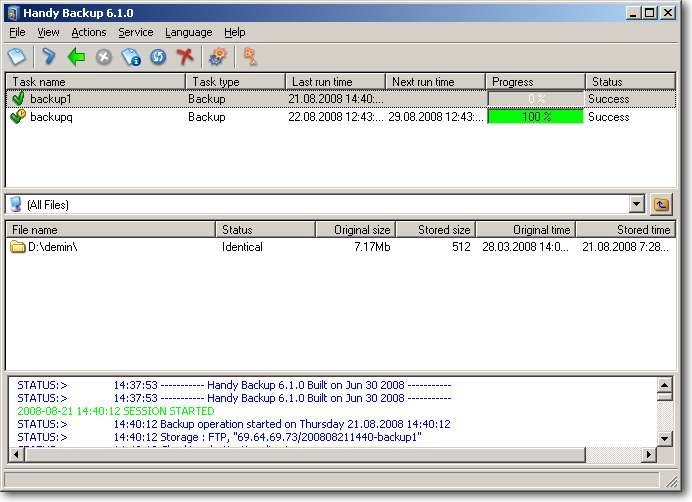Click the Progress column header

tap(535, 82)
